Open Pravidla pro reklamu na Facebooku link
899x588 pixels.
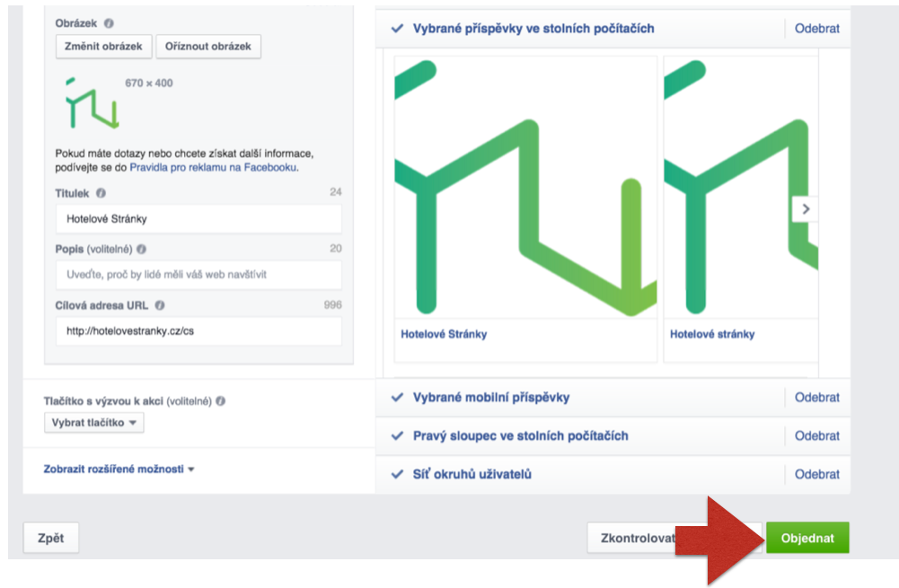click(213, 167)
